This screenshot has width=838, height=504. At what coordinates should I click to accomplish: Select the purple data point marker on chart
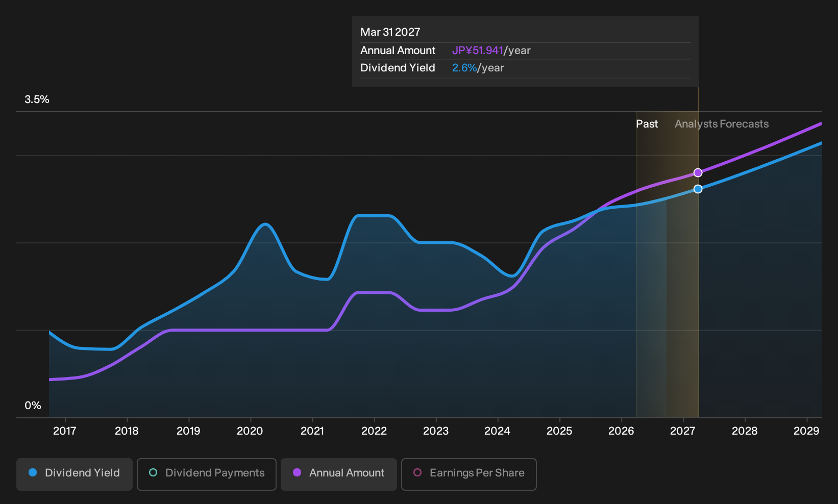698,173
